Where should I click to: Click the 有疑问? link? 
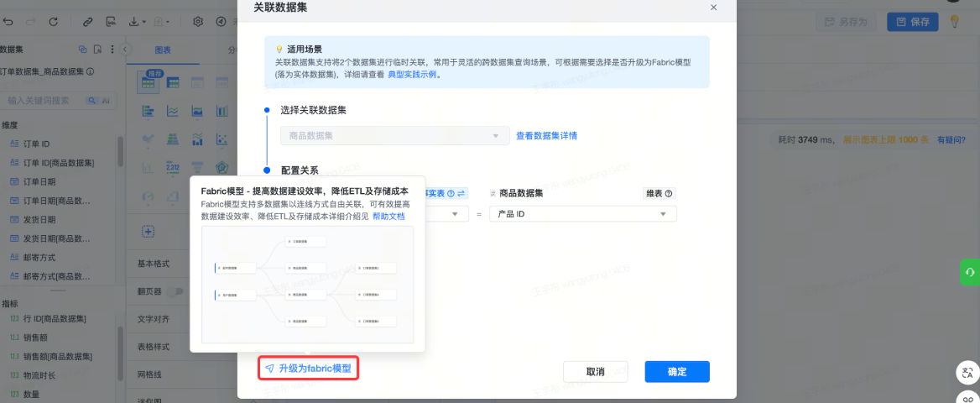tap(951, 139)
